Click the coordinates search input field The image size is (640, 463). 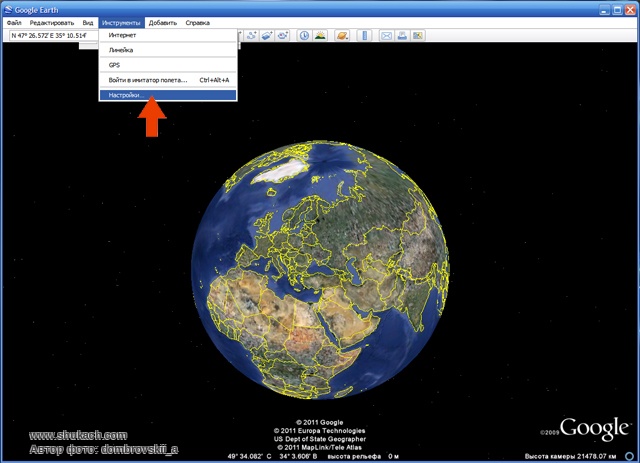click(x=53, y=36)
